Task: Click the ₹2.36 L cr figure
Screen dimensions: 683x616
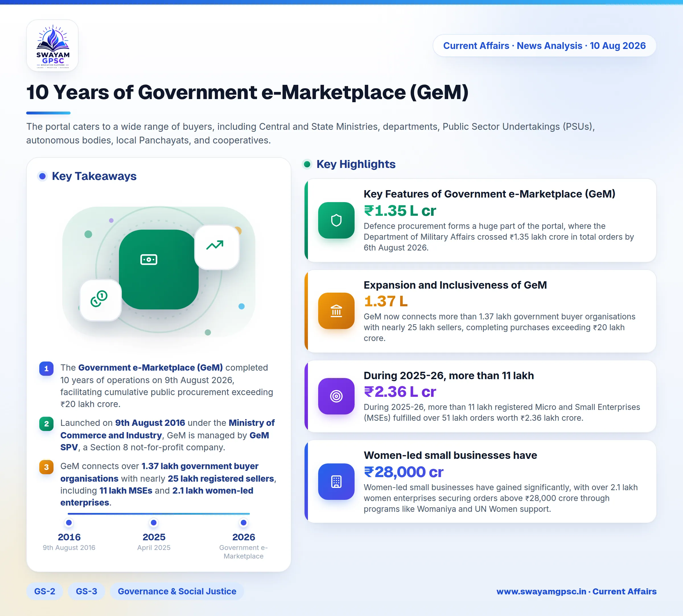Action: coord(400,392)
